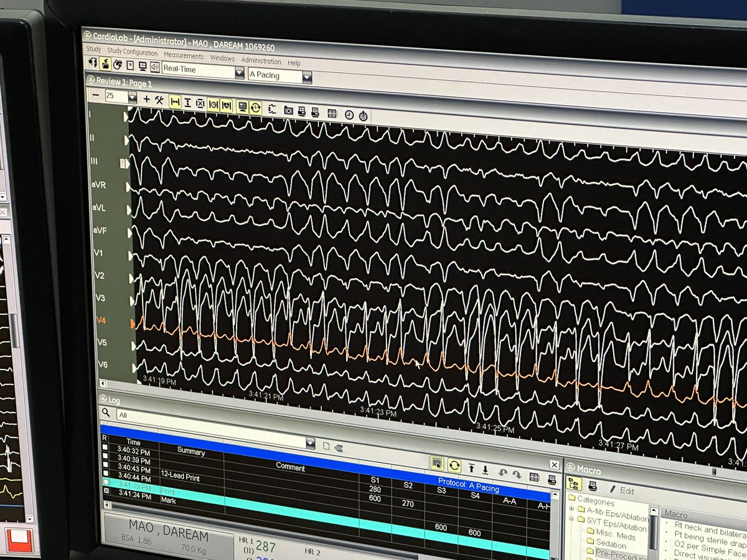Click the waveform left scroll arrow

[x=103, y=385]
